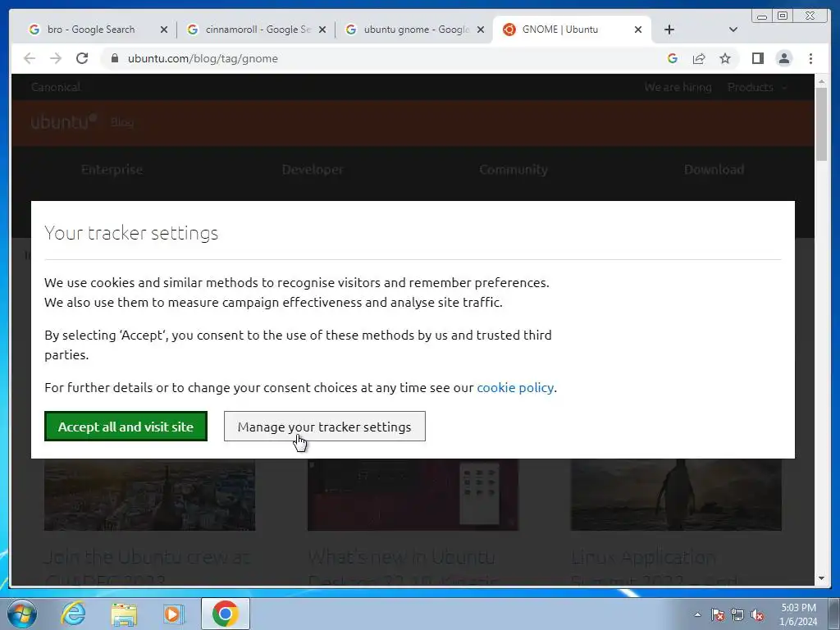The width and height of the screenshot is (840, 630).
Task: Click the Canonical link in top bar
Action: 56,87
